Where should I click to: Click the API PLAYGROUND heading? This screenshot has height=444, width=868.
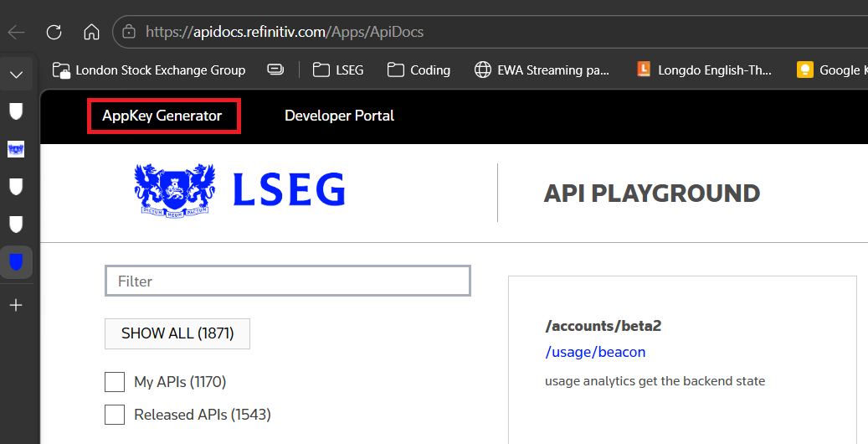[x=651, y=194]
